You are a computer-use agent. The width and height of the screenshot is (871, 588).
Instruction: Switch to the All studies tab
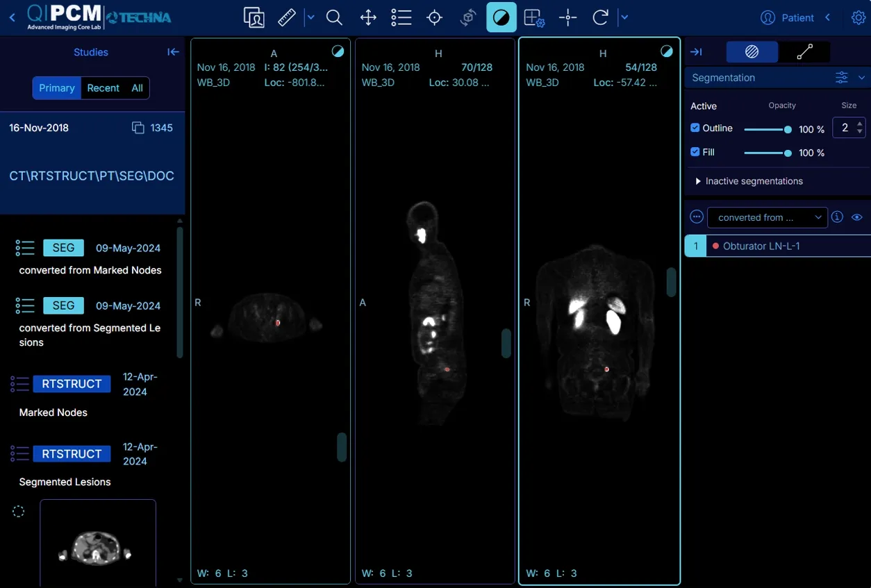[138, 88]
